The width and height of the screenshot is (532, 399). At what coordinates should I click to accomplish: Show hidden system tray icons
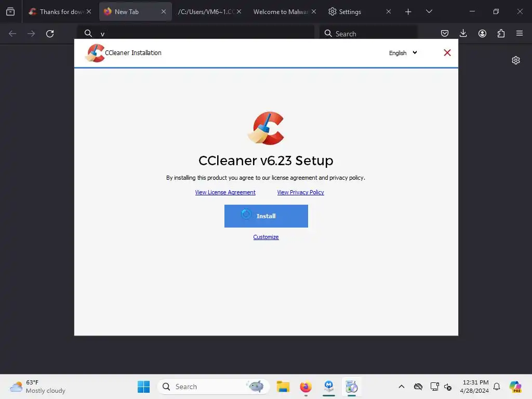pyautogui.click(x=402, y=387)
